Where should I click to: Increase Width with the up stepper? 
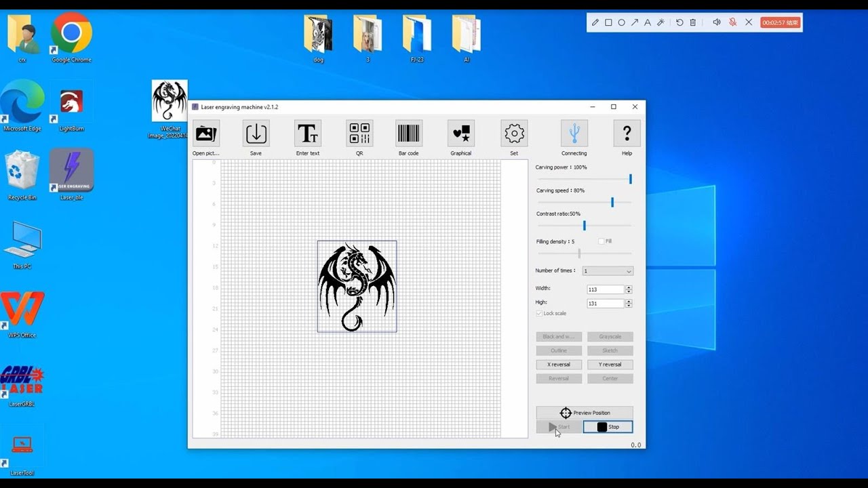tap(629, 287)
